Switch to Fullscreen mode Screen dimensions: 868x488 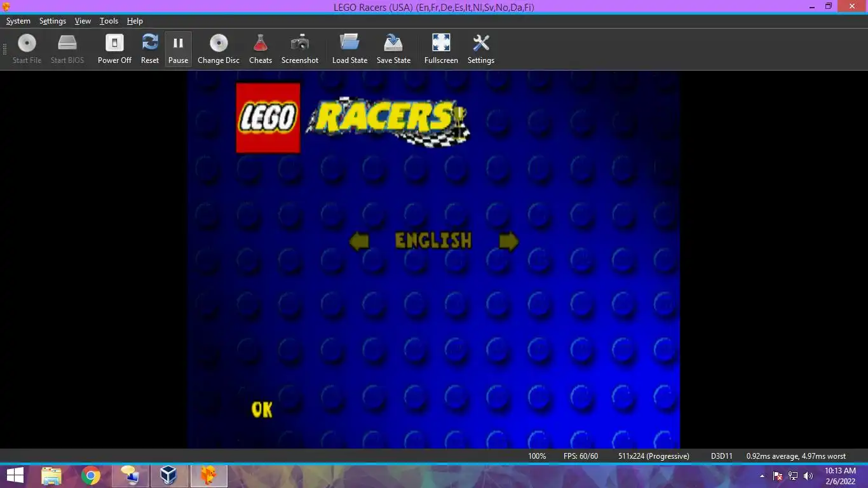point(441,49)
